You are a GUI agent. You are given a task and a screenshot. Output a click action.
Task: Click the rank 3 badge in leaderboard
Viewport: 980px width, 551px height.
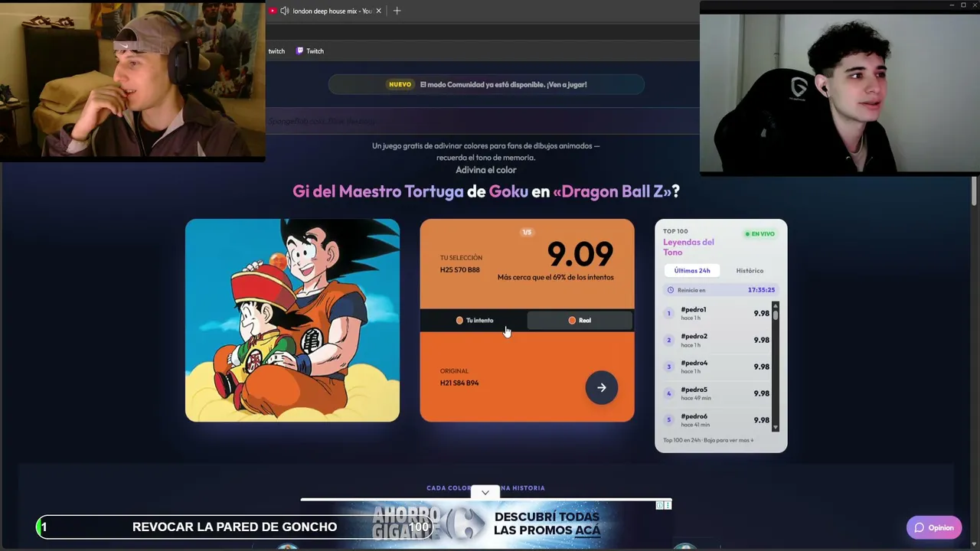668,367
